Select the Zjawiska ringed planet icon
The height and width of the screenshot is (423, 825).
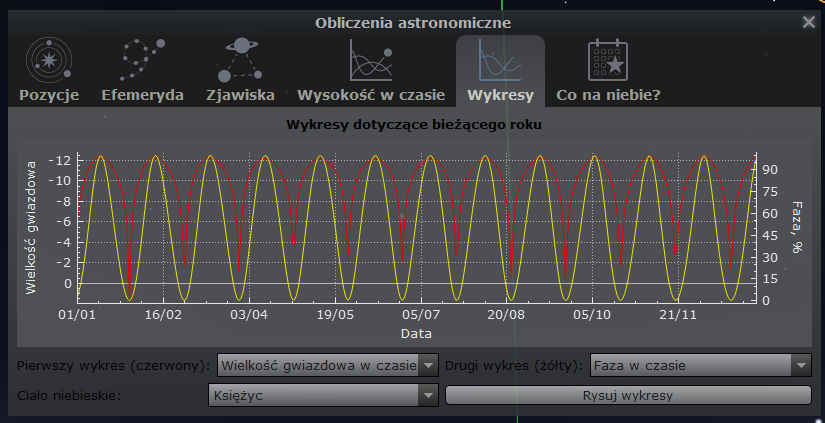click(x=240, y=61)
